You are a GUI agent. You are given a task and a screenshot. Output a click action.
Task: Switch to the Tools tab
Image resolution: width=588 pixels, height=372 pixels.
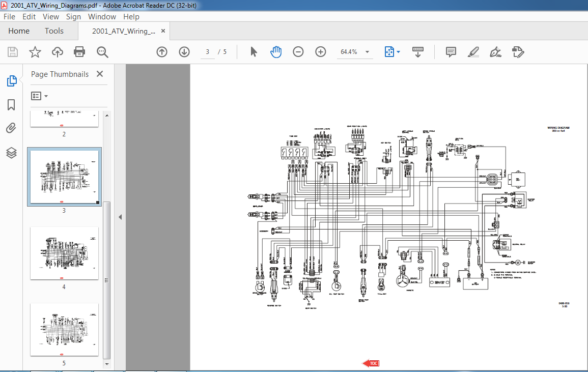[x=54, y=31]
